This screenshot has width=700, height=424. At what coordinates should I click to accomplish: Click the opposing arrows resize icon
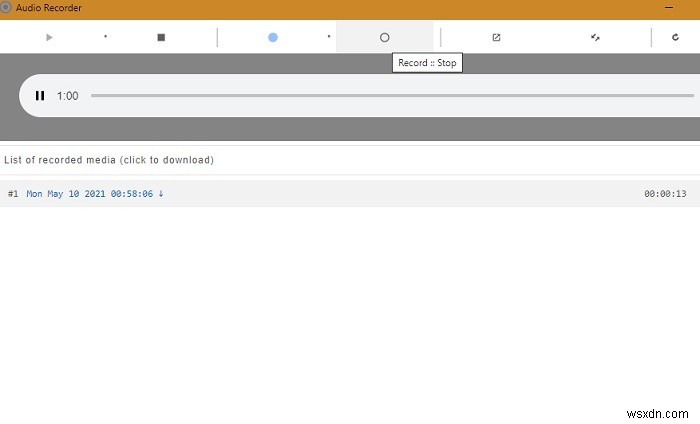[595, 37]
